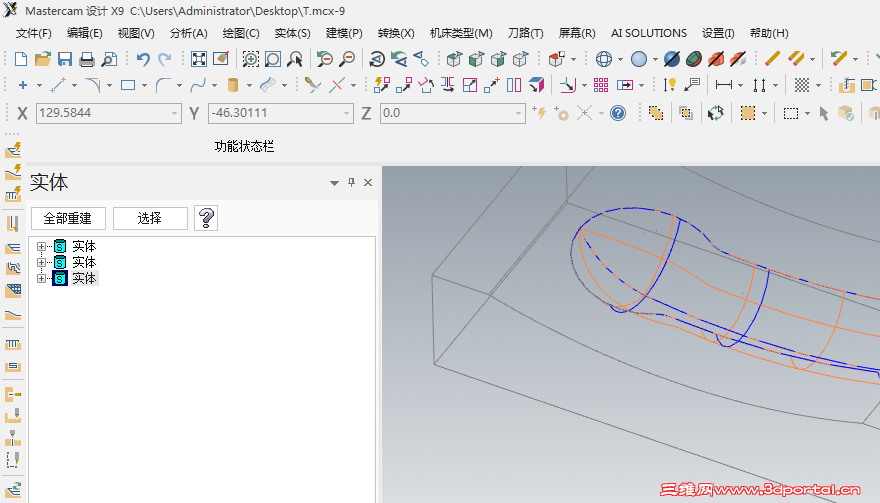Open a file using the folder icon
The image size is (880, 503).
click(43, 59)
